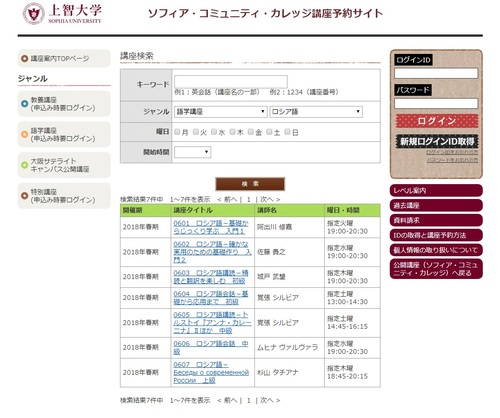The image size is (500, 418).
Task: Open course 0601 ロシア語 入門1 link
Action: 211,227
